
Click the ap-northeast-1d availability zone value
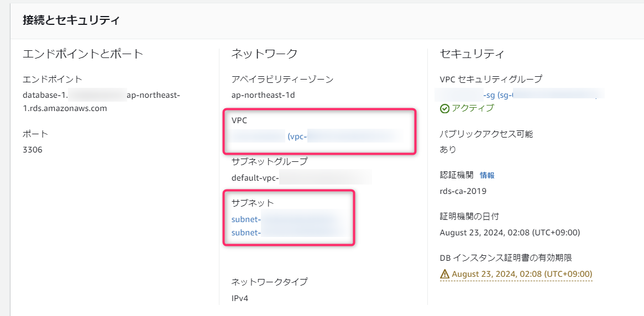pyautogui.click(x=263, y=95)
